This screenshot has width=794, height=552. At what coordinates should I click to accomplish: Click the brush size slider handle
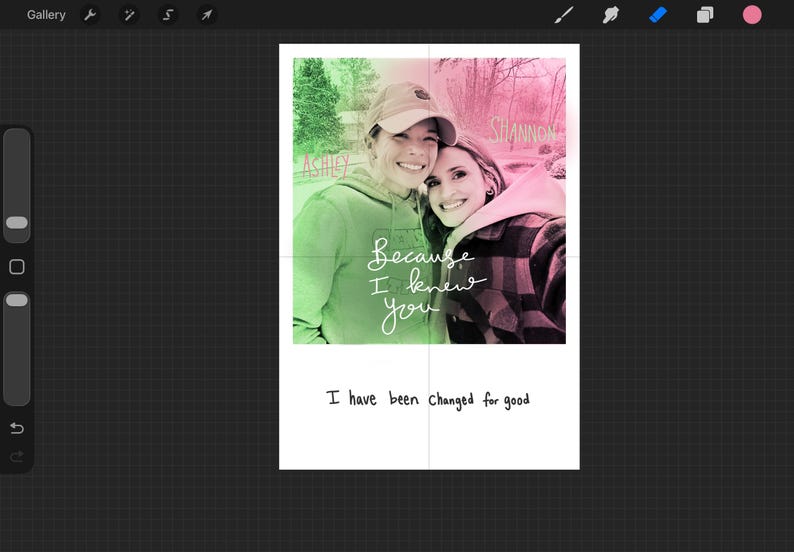tap(17, 223)
